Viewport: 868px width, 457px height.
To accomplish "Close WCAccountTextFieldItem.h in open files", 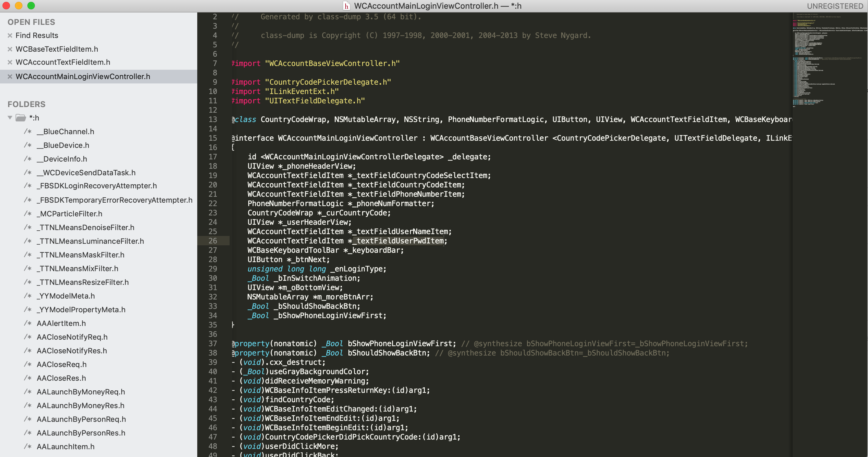I will [x=10, y=62].
